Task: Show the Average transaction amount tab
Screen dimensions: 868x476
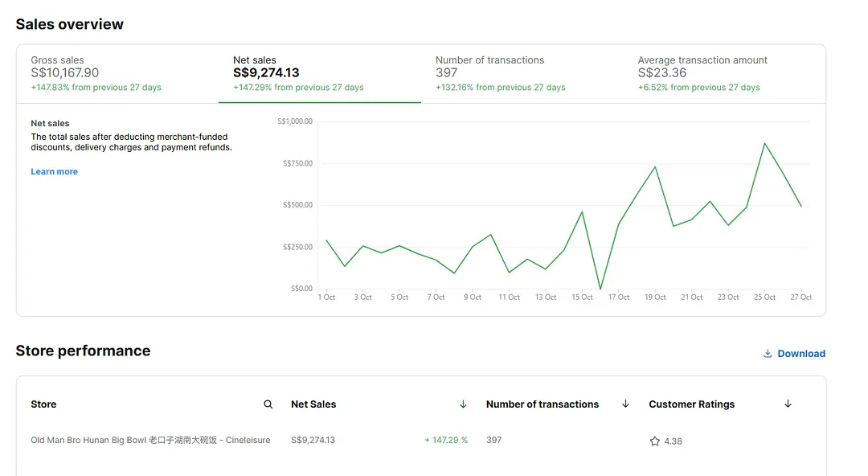Action: 723,73
